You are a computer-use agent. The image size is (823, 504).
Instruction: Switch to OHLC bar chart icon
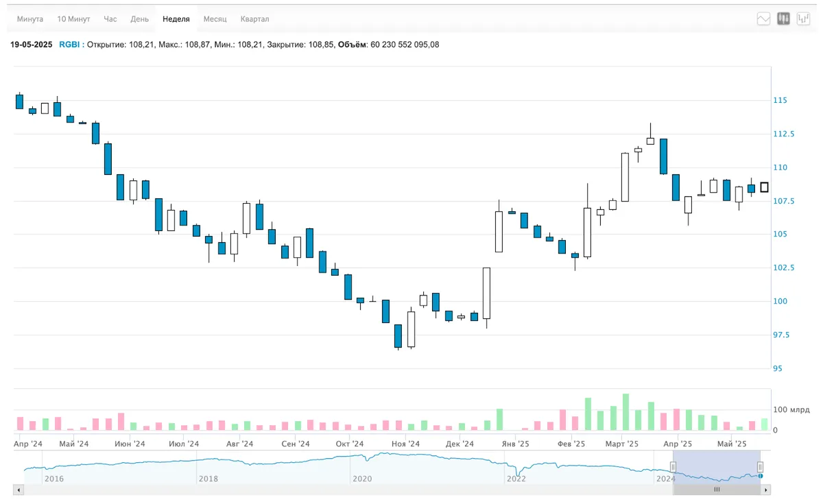[x=803, y=19]
